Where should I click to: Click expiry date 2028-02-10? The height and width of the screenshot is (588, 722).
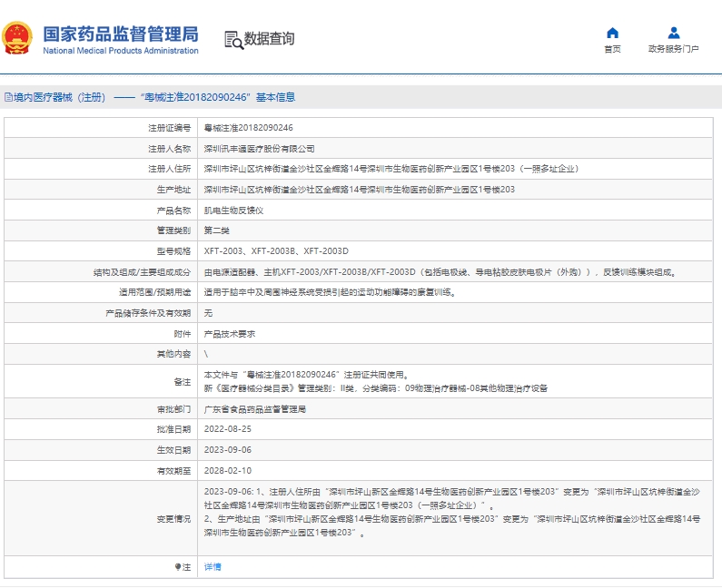click(x=228, y=471)
